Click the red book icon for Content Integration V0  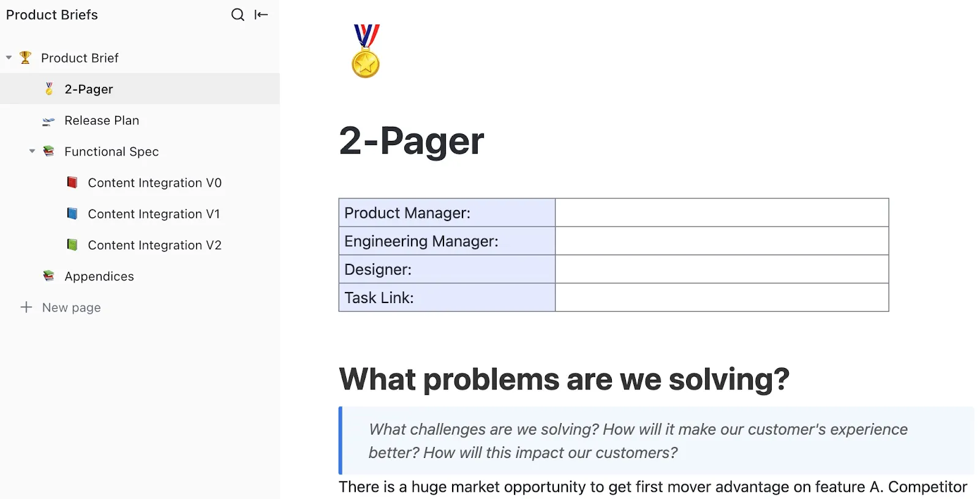(x=72, y=182)
